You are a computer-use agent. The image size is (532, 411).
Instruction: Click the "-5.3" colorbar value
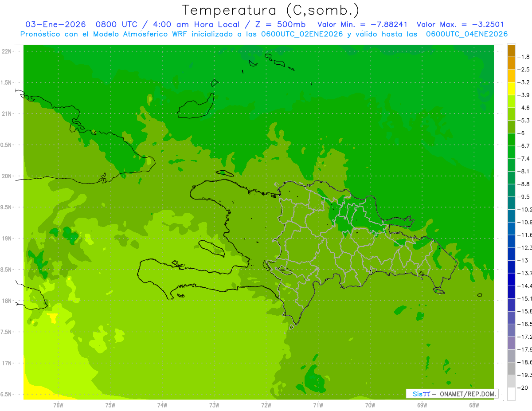point(524,121)
